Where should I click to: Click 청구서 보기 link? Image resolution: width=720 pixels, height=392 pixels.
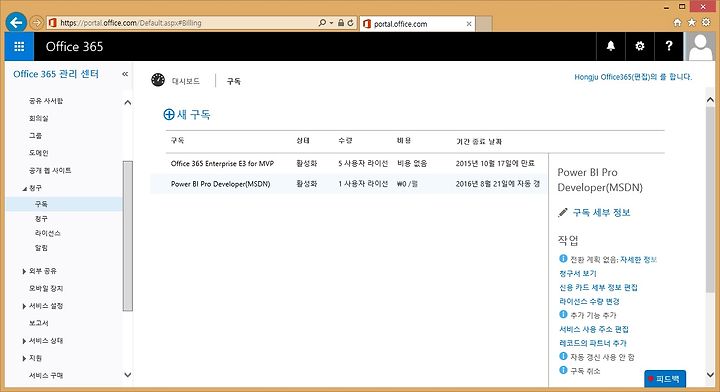tap(578, 274)
